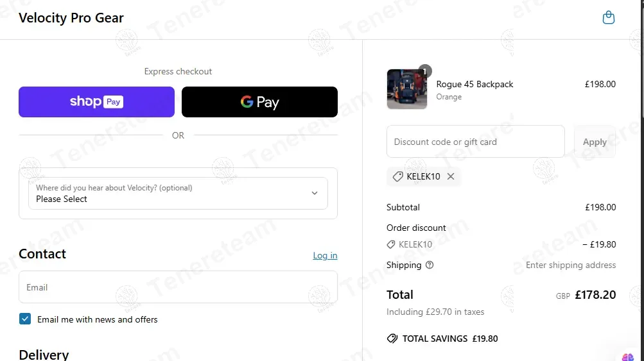Open the Rogue 45 Backpack thumbnail
Viewport: 644px width, 361px height.
[407, 89]
